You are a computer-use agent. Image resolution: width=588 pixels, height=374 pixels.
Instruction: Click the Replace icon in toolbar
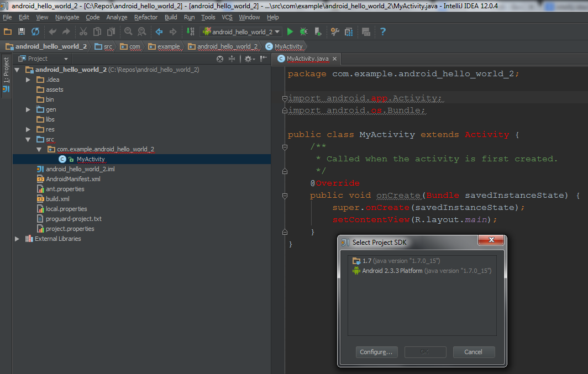(x=141, y=32)
